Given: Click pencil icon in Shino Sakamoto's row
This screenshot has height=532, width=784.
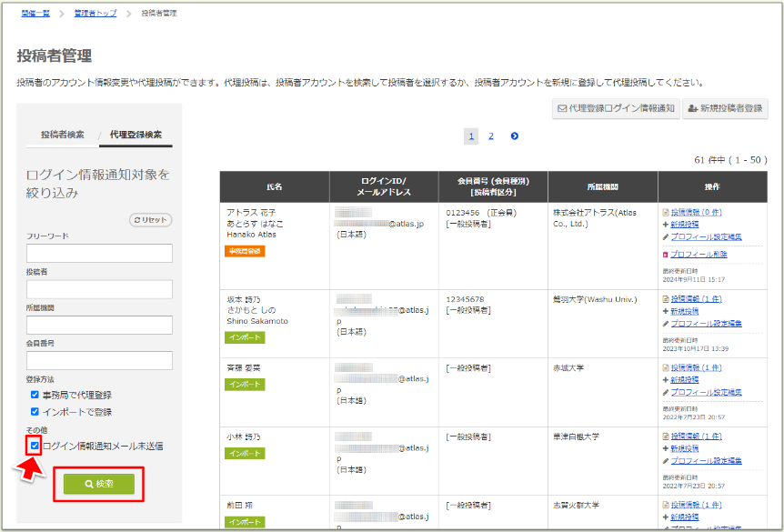Looking at the screenshot, I should (x=666, y=324).
